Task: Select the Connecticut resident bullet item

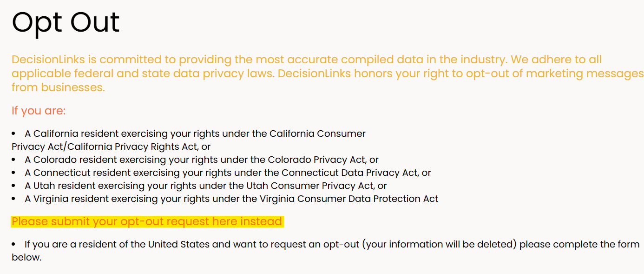Action: tap(228, 173)
